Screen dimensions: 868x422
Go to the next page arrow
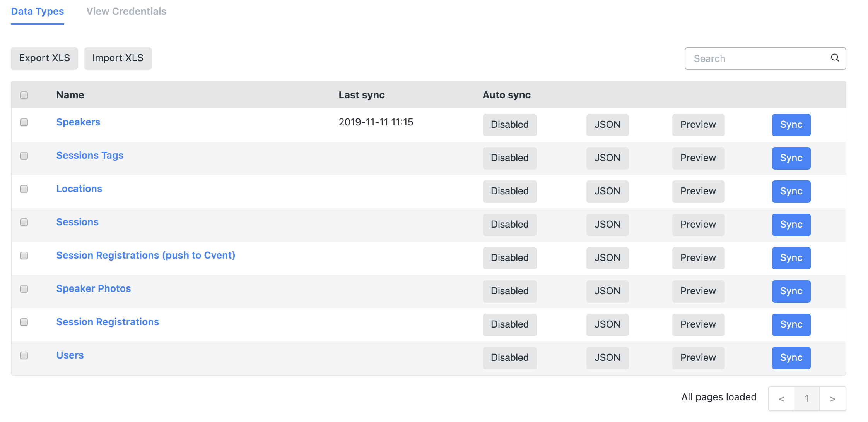point(832,399)
